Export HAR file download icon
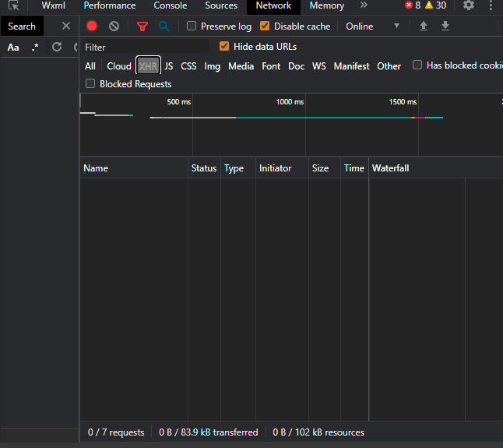 pos(445,26)
